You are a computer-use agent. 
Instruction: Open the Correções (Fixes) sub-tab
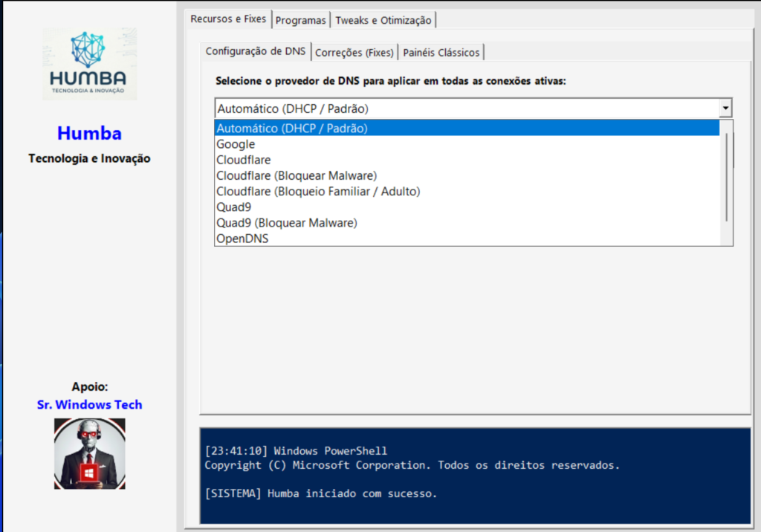tap(354, 52)
